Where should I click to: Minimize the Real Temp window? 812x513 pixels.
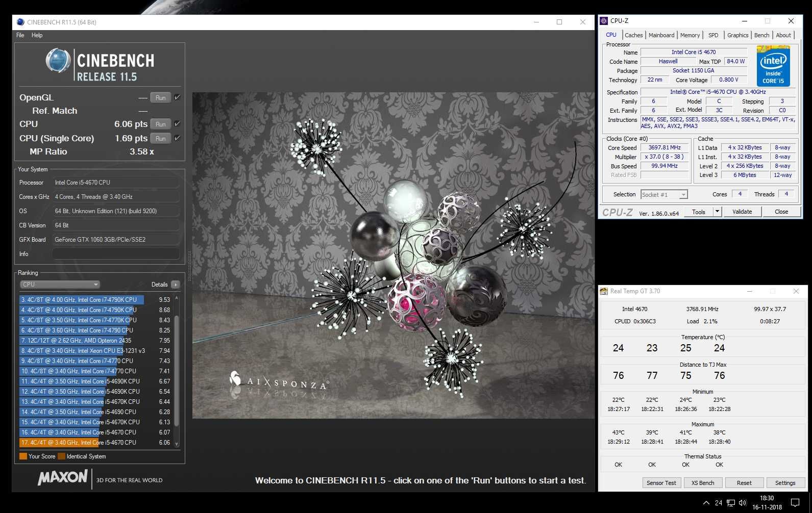(750, 291)
